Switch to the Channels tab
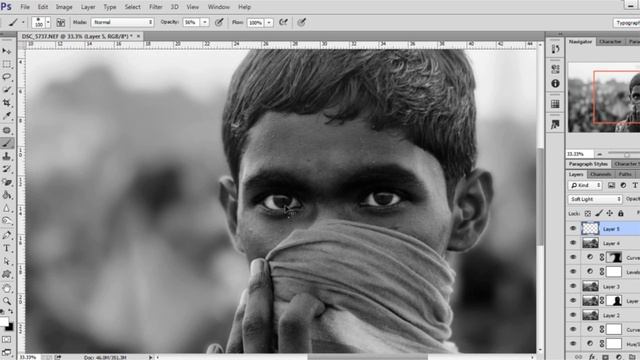640x360 pixels. (x=601, y=174)
